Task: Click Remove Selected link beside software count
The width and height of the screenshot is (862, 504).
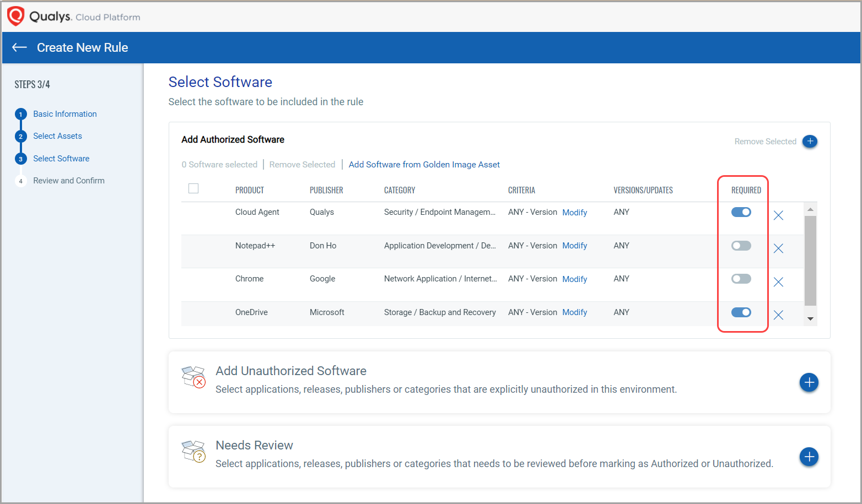Action: pyautogui.click(x=302, y=164)
